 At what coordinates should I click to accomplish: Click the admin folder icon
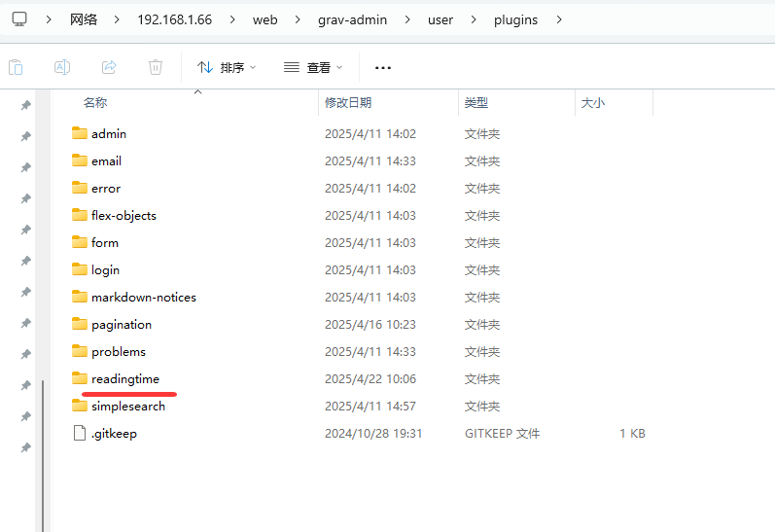pyautogui.click(x=80, y=133)
